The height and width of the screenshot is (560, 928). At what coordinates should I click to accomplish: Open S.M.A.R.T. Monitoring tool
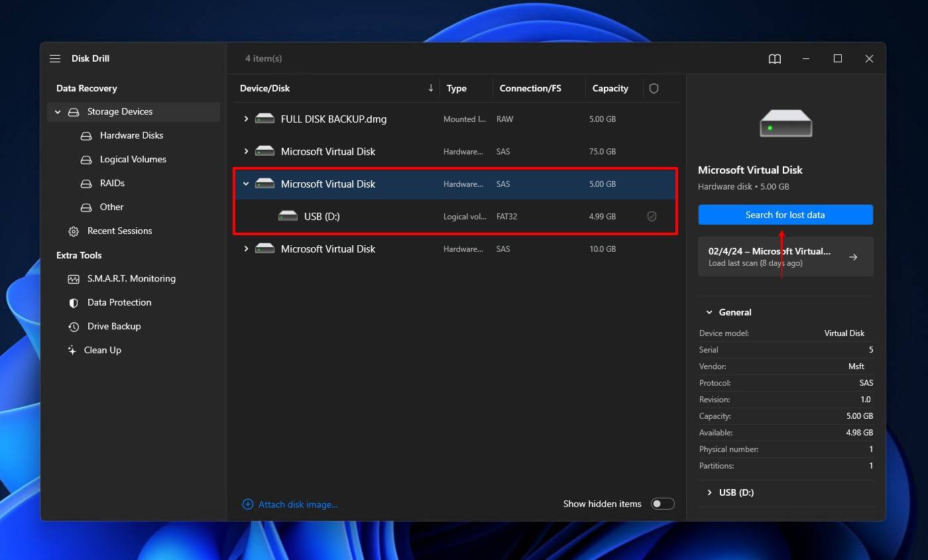click(x=131, y=279)
